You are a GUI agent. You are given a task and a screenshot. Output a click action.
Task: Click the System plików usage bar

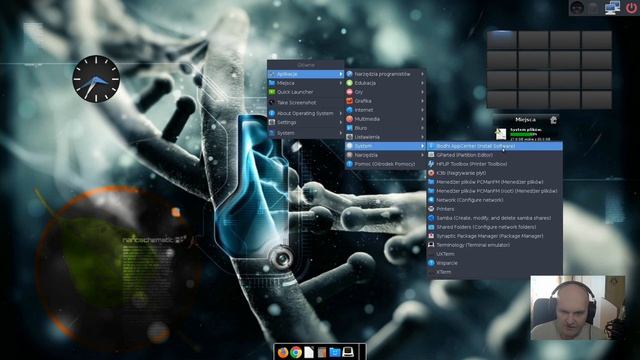coord(524,134)
